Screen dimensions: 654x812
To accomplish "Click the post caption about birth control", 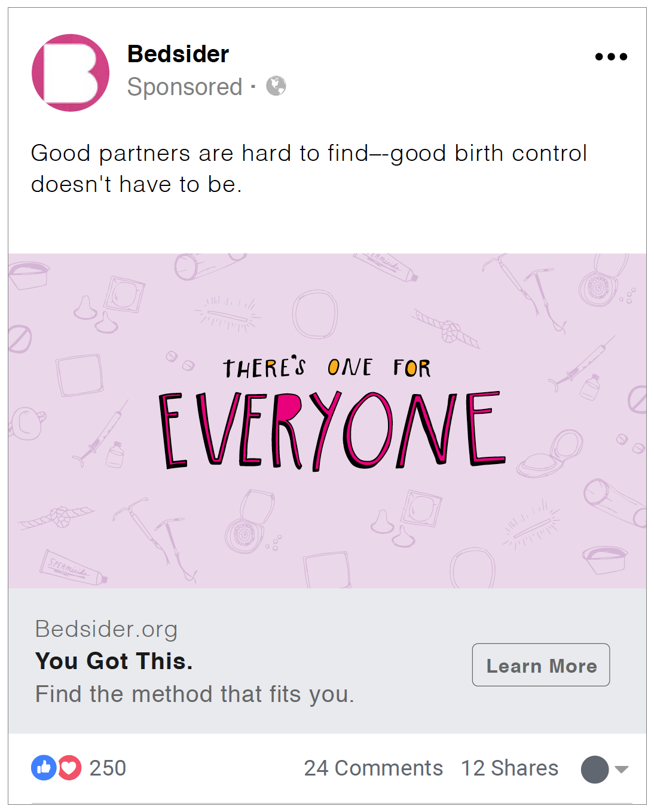I will [x=309, y=169].
